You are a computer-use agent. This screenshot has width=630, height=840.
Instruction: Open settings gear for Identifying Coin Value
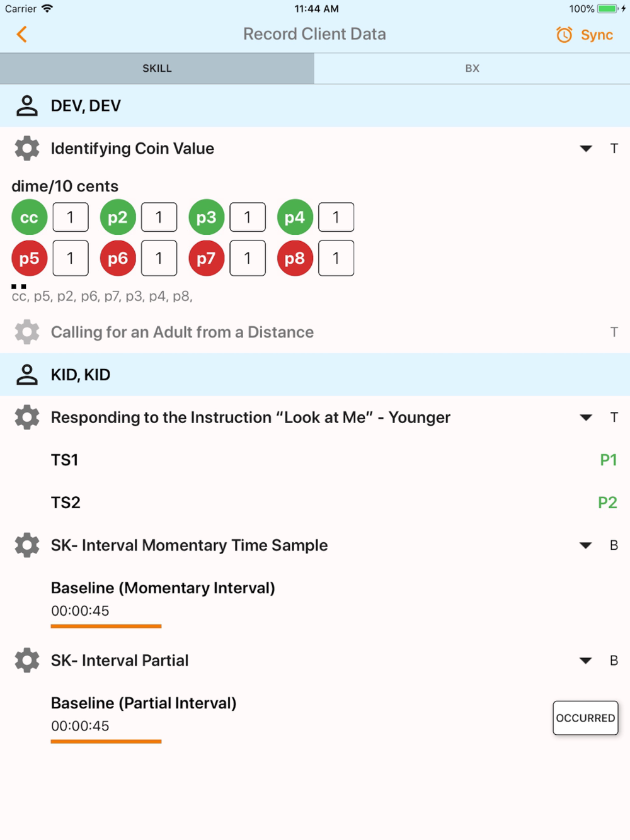[x=27, y=149]
